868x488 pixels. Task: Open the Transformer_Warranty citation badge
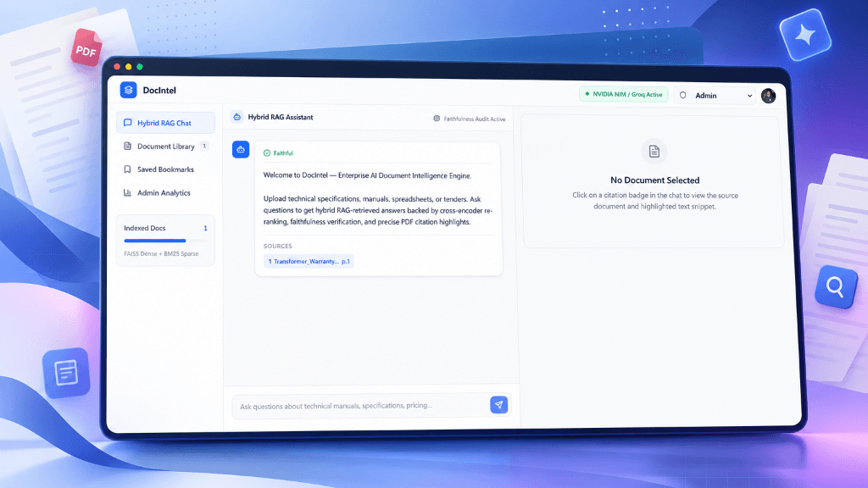[309, 261]
